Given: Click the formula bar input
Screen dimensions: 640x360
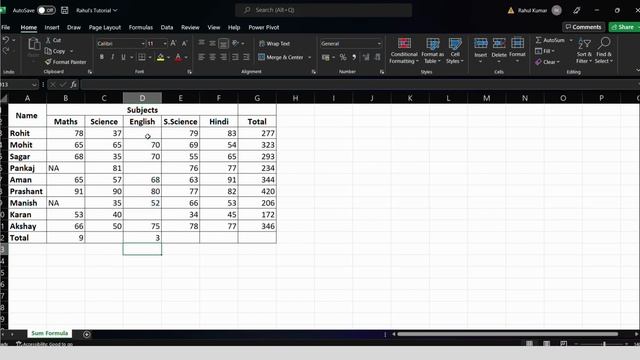Looking at the screenshot, I should coord(359,84).
